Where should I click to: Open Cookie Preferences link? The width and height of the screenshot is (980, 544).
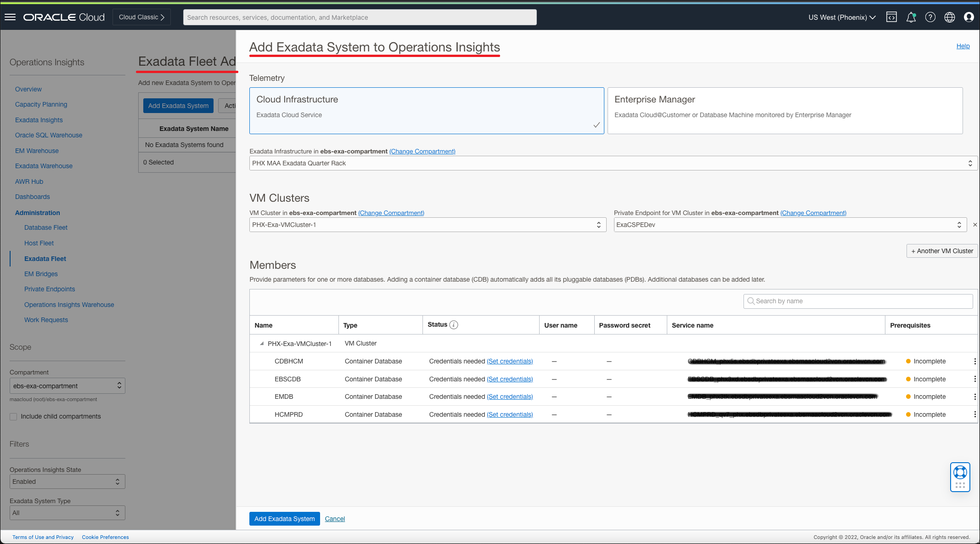105,537
